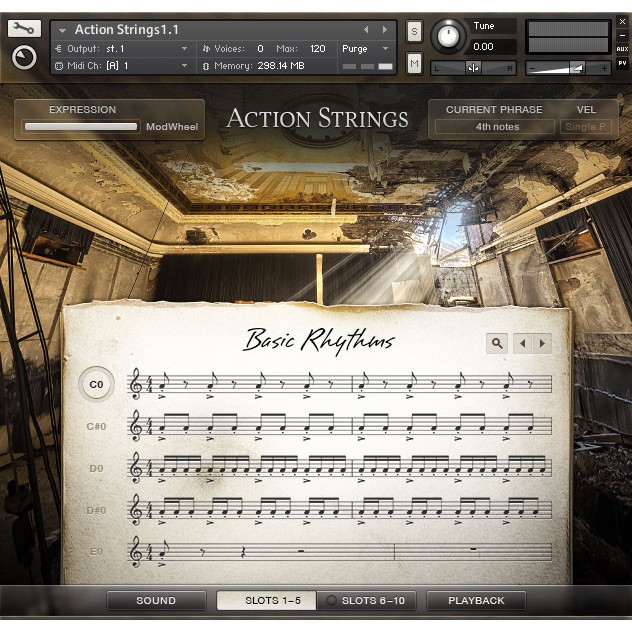
Task: Click the D#0 gallop rhythm notation
Action: 340,510
